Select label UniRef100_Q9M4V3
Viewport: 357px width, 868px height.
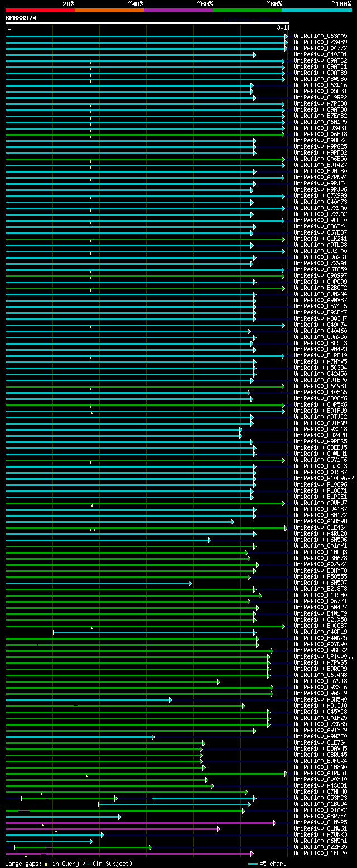pos(320,349)
